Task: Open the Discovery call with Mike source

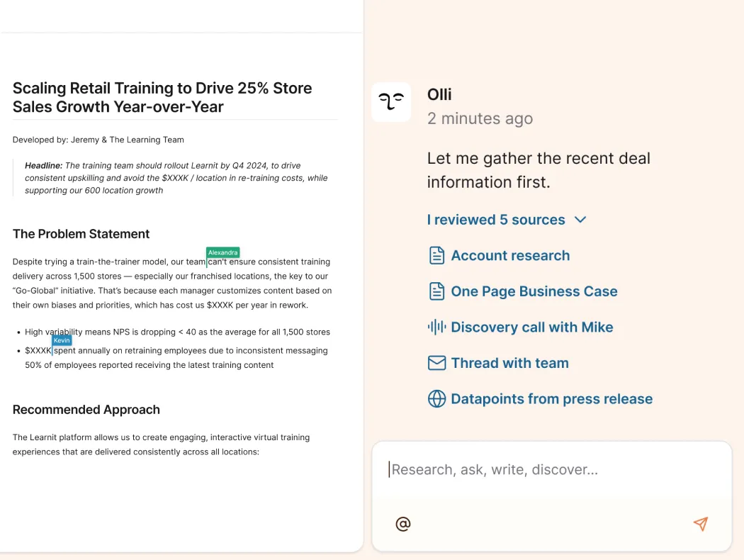Action: pos(532,327)
